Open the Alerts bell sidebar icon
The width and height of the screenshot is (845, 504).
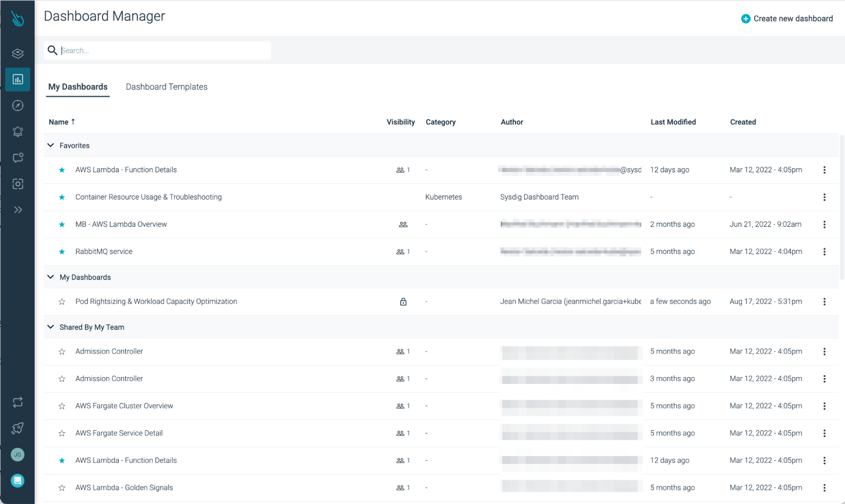point(18,132)
